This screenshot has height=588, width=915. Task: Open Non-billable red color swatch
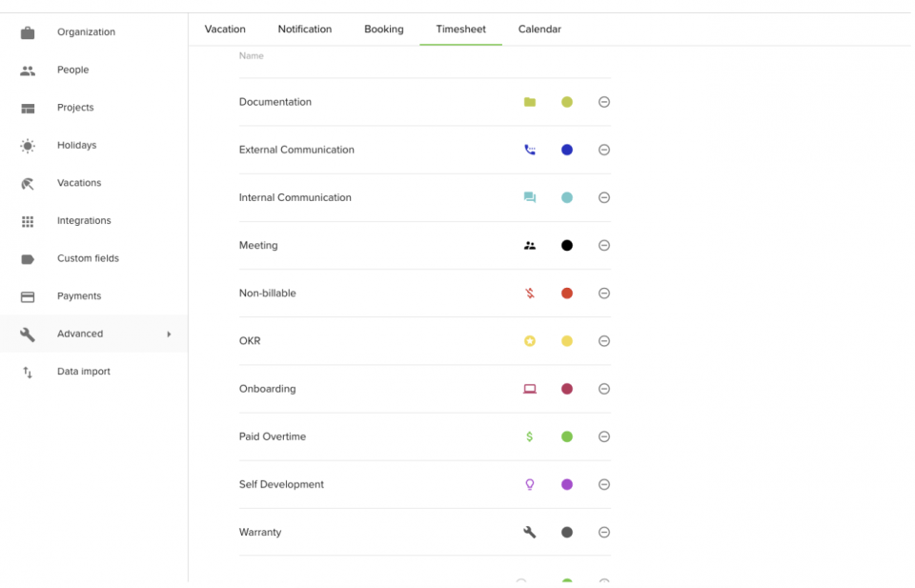pyautogui.click(x=566, y=294)
